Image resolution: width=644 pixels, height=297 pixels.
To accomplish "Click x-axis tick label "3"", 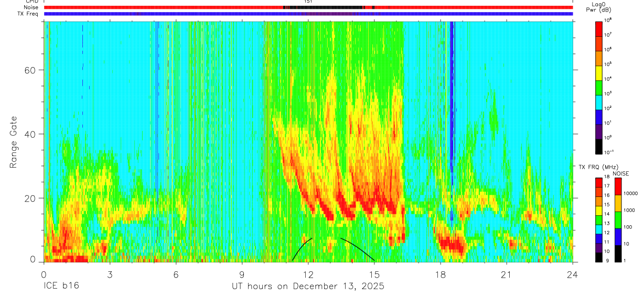I will [x=110, y=274].
